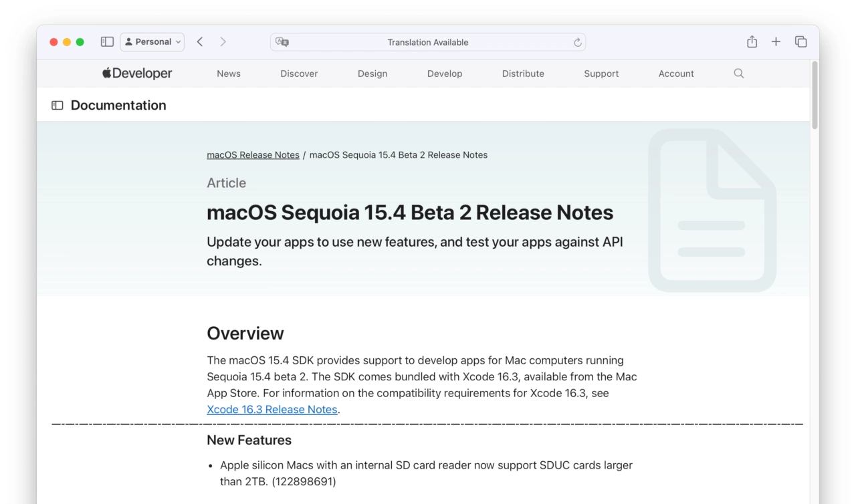This screenshot has height=504, width=856.
Task: Open the Personal profile dropdown
Action: coord(152,42)
